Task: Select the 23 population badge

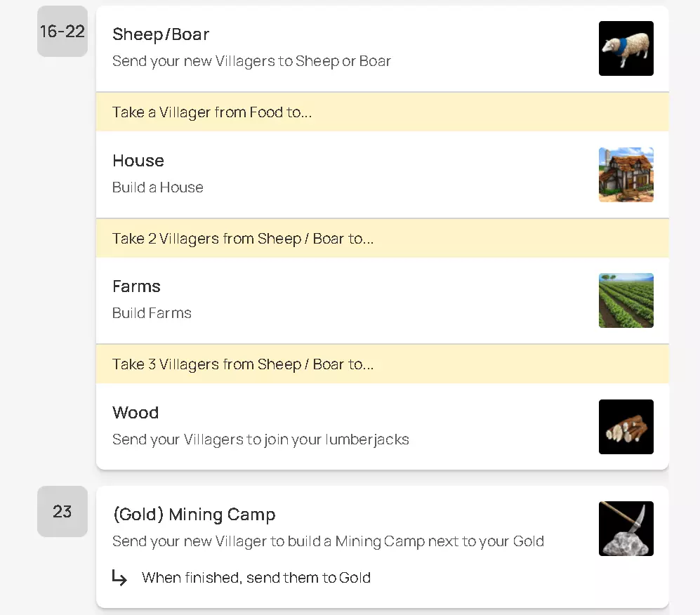Action: click(62, 512)
